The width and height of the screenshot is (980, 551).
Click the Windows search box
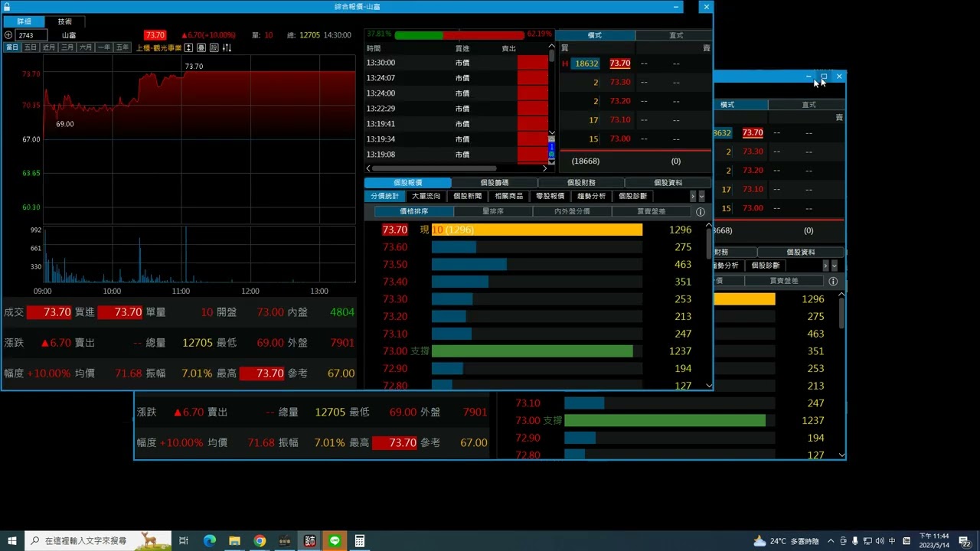tap(97, 541)
